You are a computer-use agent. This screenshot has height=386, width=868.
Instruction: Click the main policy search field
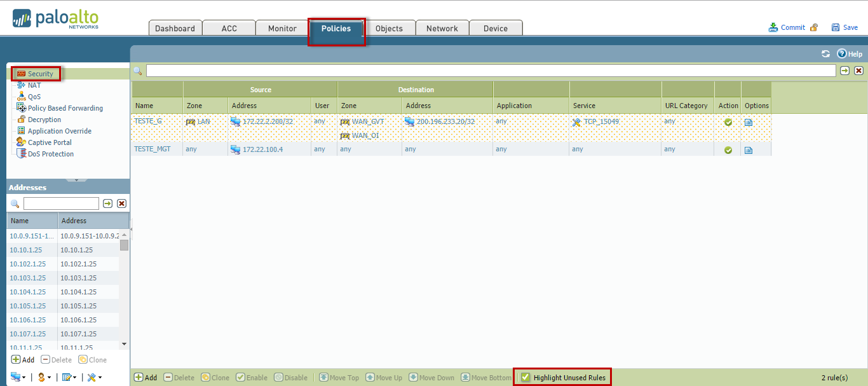tap(491, 71)
